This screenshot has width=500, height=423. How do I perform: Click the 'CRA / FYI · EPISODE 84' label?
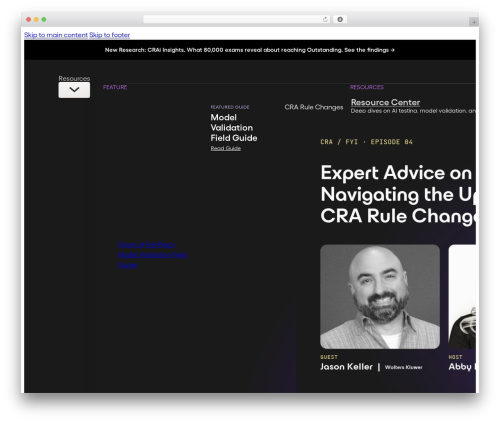point(366,142)
